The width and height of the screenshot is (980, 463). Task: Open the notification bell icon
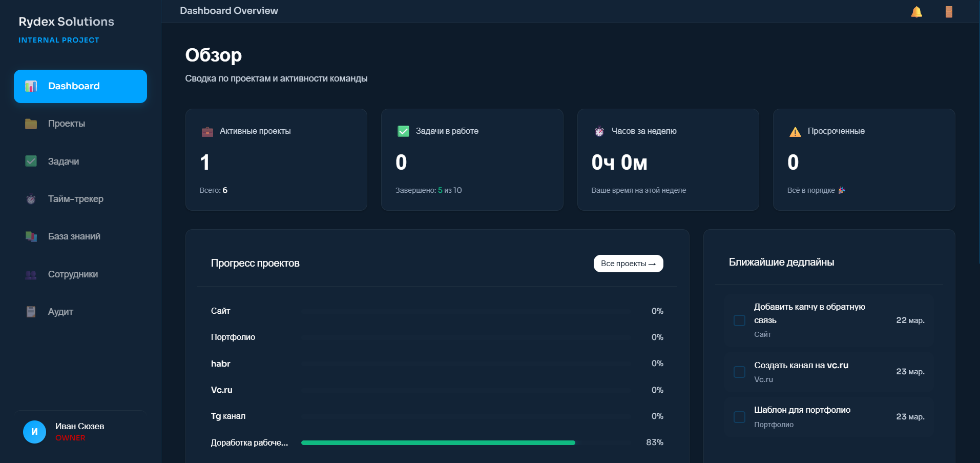point(916,11)
